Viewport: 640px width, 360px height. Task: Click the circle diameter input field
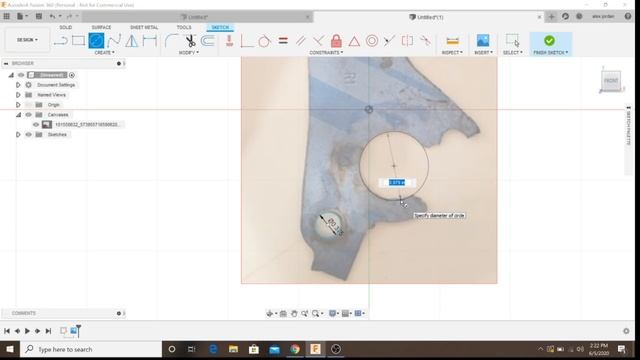397,182
